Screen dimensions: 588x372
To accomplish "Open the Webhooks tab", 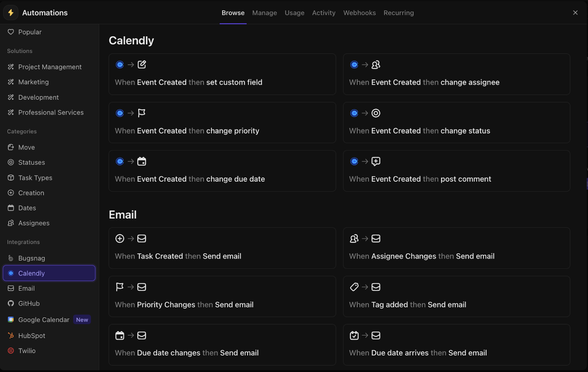I will (x=359, y=13).
